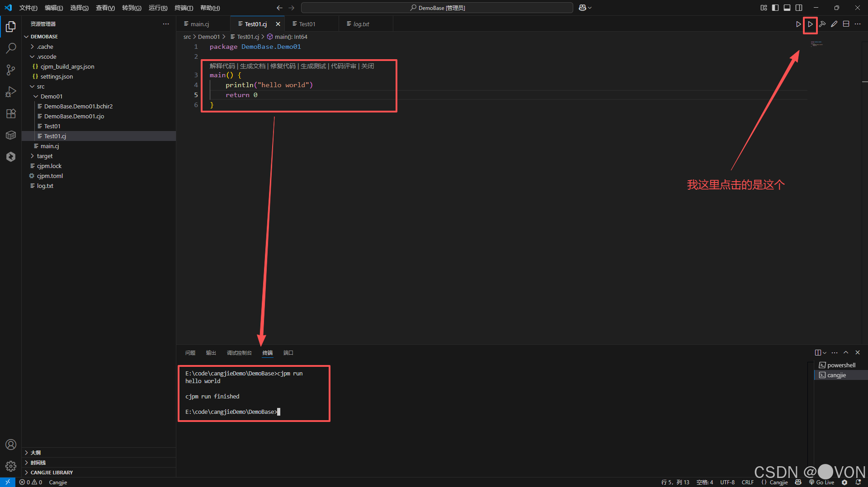Image resolution: width=868 pixels, height=487 pixels.
Task: Click 生成文档 code lens link
Action: pyautogui.click(x=253, y=66)
